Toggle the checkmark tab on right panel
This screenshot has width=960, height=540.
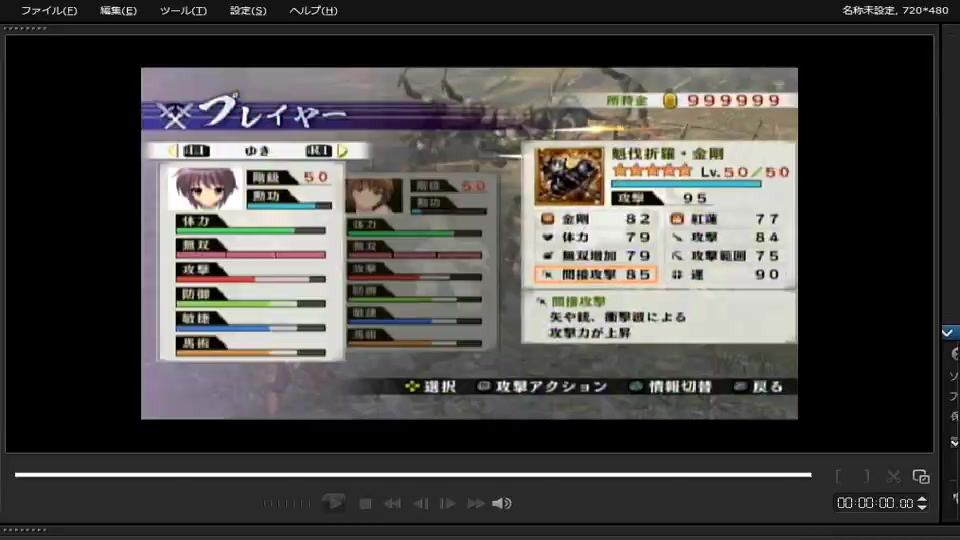(950, 332)
